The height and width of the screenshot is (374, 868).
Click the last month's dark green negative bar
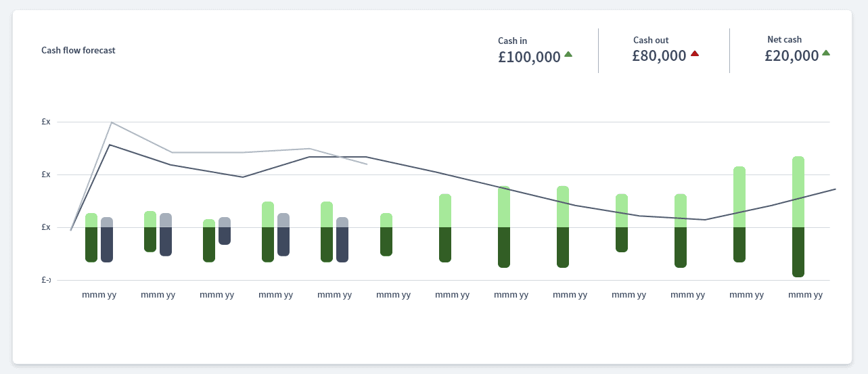point(798,252)
